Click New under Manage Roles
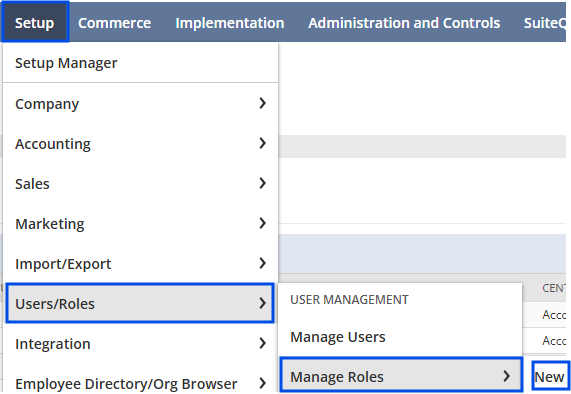This screenshot has height=394, width=571. click(550, 377)
